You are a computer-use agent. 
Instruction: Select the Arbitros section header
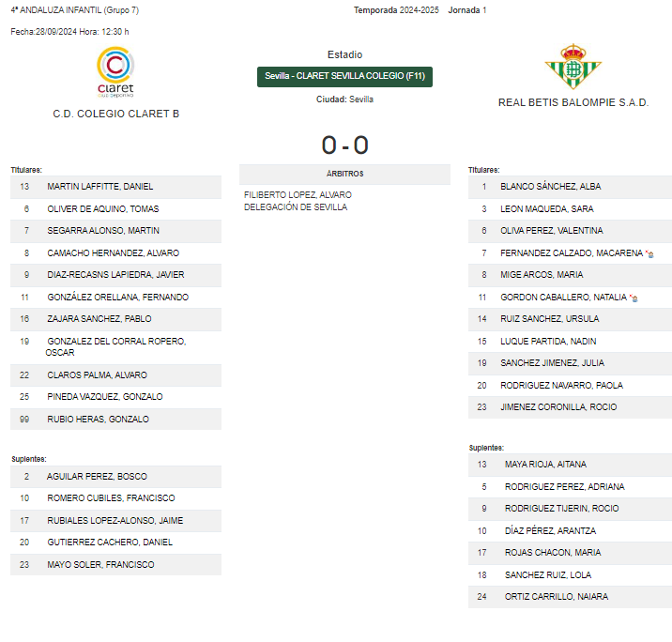pos(344,174)
